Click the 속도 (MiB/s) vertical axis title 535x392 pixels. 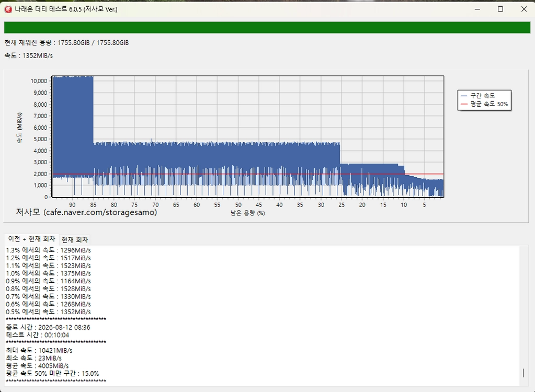[19, 128]
